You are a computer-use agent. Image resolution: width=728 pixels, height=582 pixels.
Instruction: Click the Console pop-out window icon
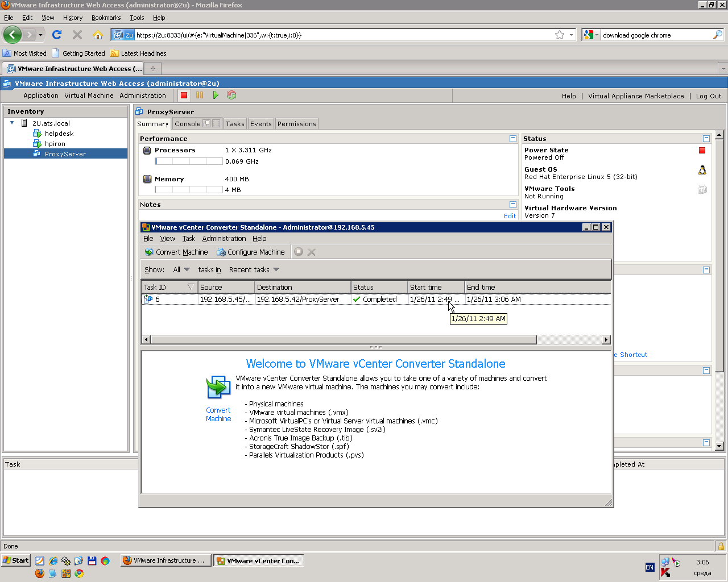point(206,123)
